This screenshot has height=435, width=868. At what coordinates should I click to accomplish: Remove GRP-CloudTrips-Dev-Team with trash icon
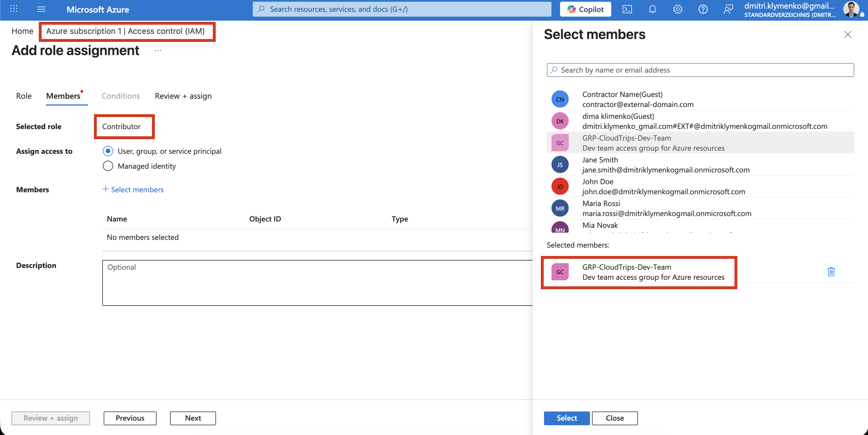point(831,272)
